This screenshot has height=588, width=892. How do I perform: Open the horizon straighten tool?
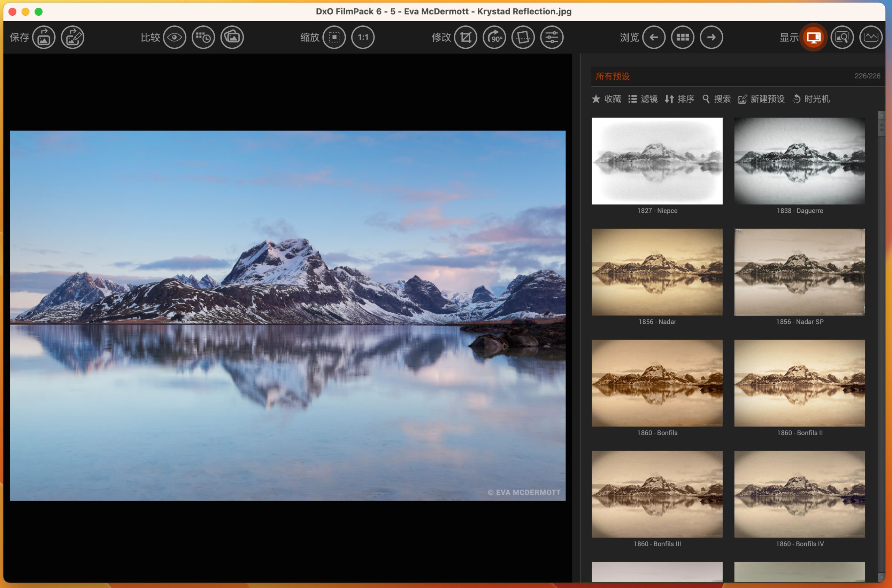[523, 37]
